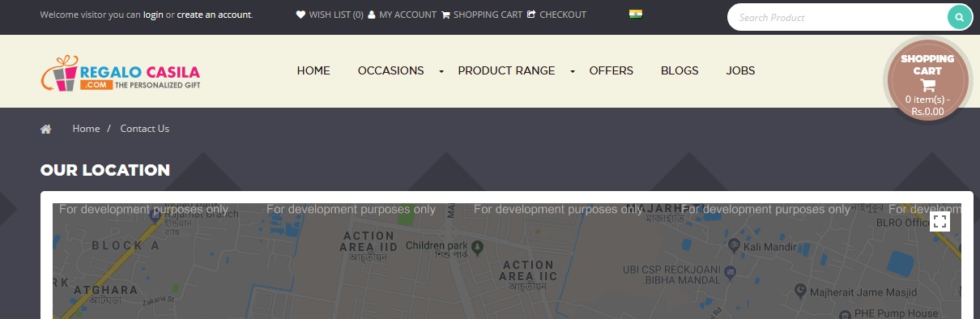Focus the Search Product input field
The image size is (980, 319).
tap(838, 17)
